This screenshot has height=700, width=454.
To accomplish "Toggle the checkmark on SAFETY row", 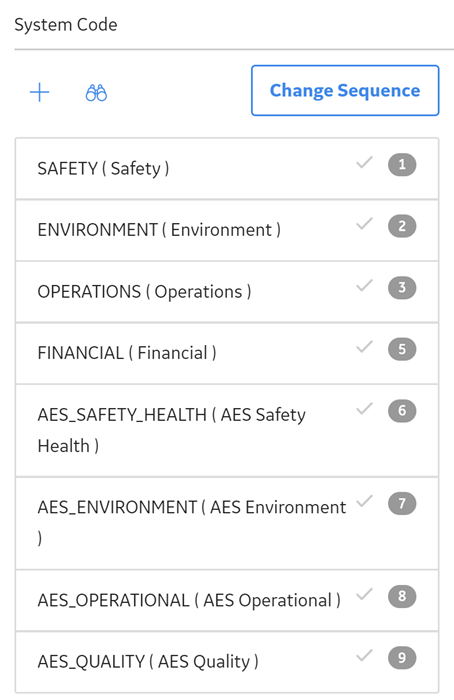I will tap(364, 162).
